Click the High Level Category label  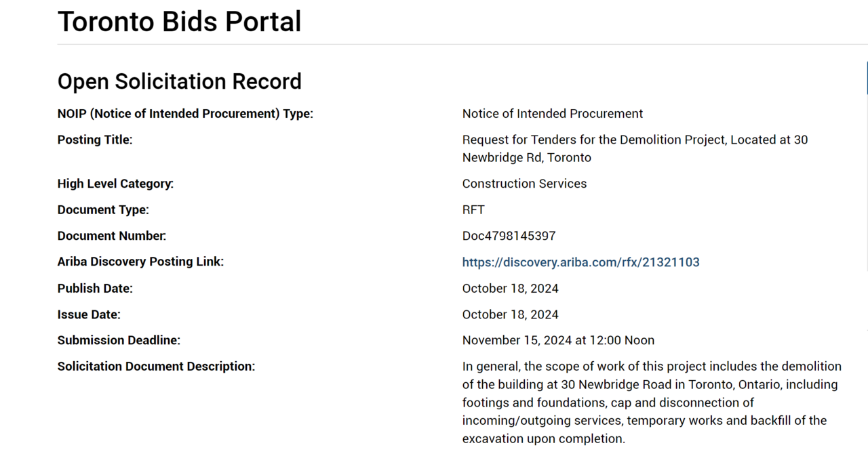(115, 184)
